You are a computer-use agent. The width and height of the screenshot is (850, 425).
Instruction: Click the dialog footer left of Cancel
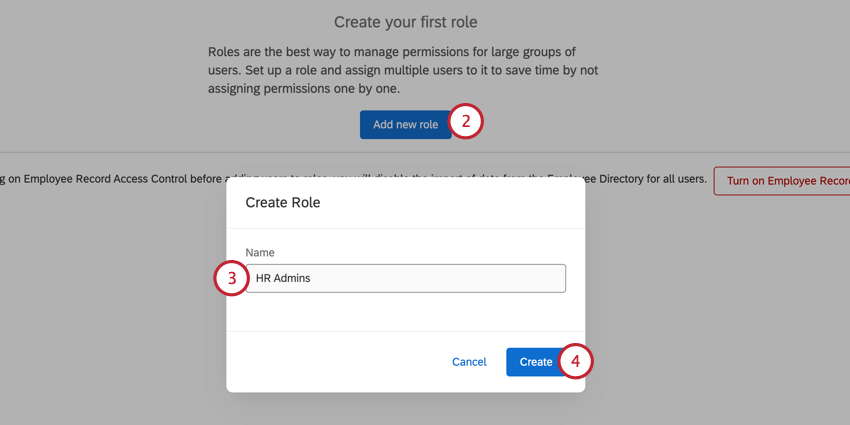click(330, 362)
